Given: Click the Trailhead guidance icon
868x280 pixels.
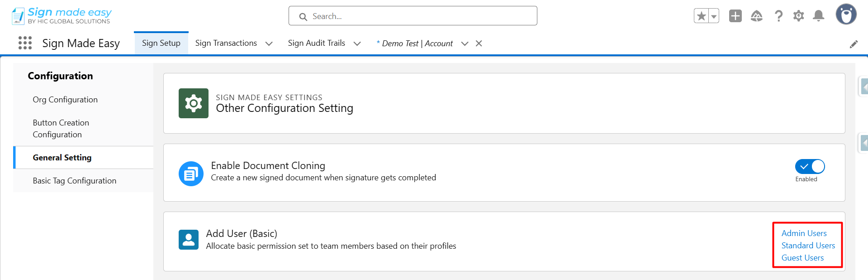Looking at the screenshot, I should coord(756,16).
